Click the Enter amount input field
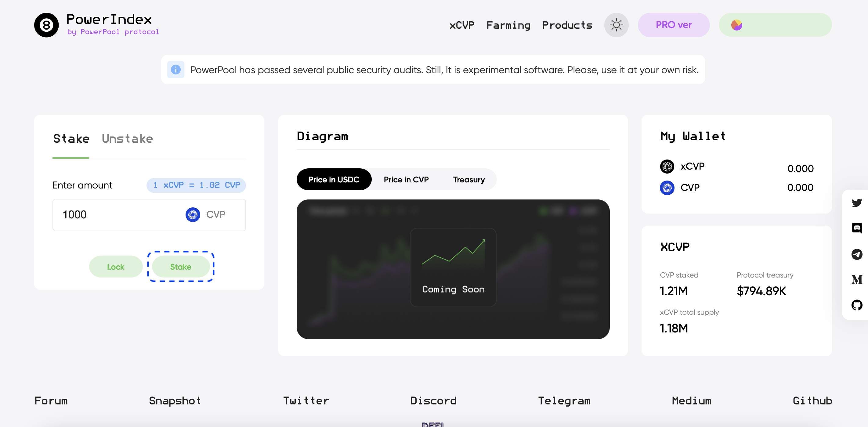 click(118, 214)
